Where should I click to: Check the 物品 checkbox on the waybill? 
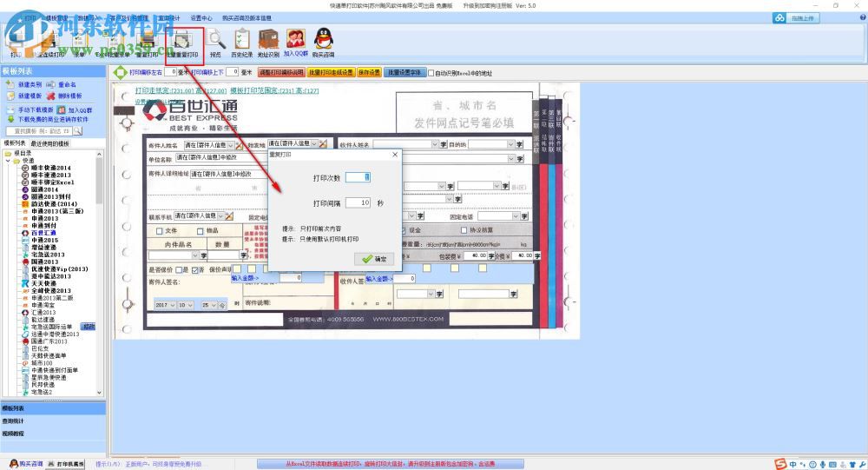(201, 230)
